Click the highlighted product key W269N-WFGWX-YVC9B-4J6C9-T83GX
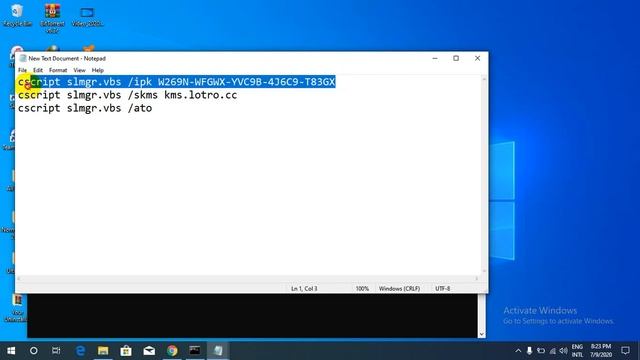The width and height of the screenshot is (640, 360). pos(247,82)
